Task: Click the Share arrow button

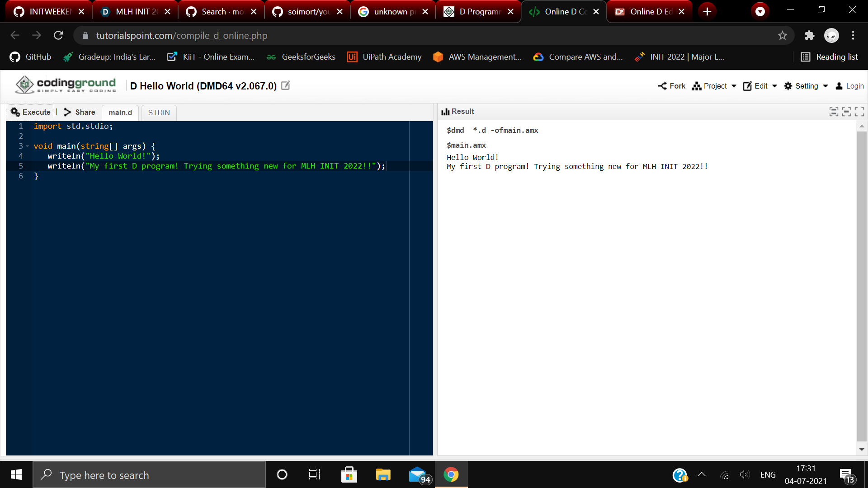Action: pos(80,112)
